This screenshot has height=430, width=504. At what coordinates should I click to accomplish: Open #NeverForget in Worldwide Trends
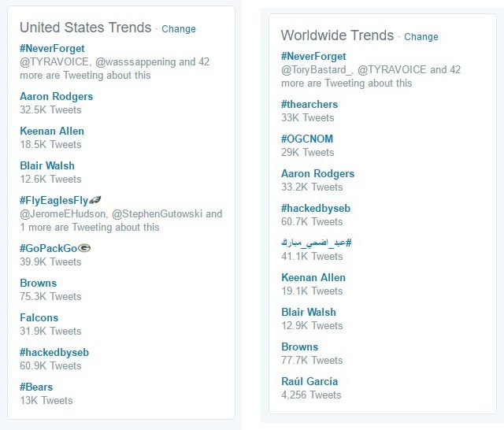[x=313, y=57]
